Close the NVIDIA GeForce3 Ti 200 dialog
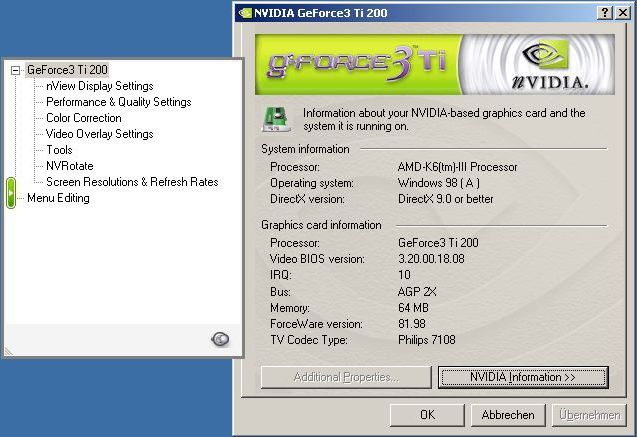Viewport: 637px width, 437px height. 622,13
